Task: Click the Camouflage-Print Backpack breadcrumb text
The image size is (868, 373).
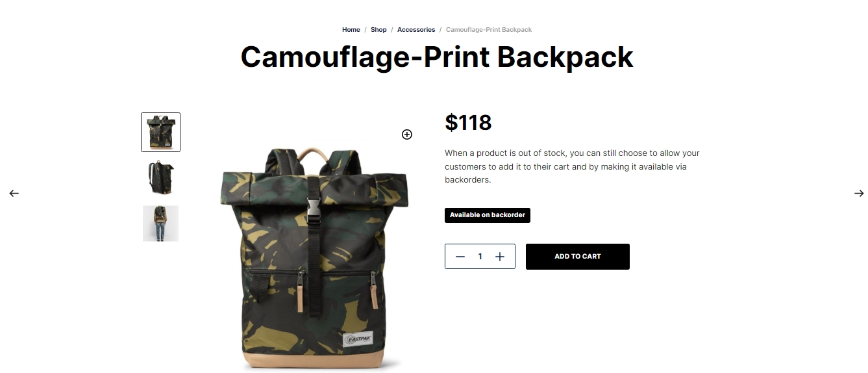Action: (x=489, y=30)
